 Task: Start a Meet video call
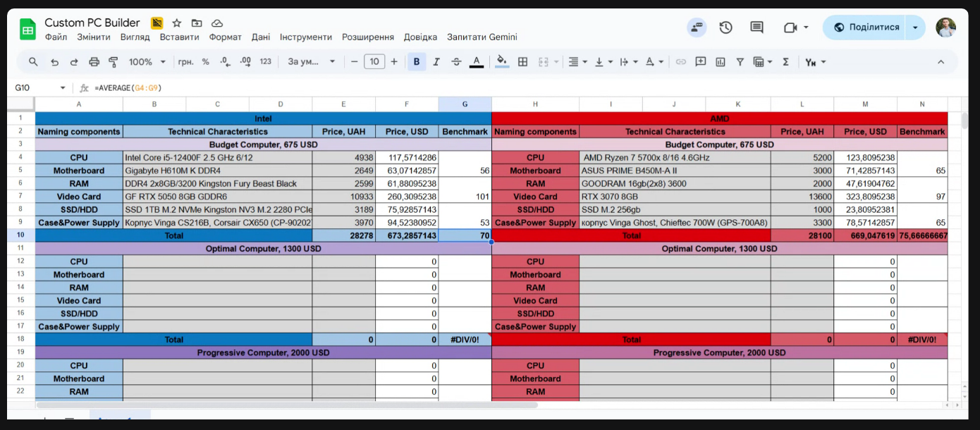point(790,27)
